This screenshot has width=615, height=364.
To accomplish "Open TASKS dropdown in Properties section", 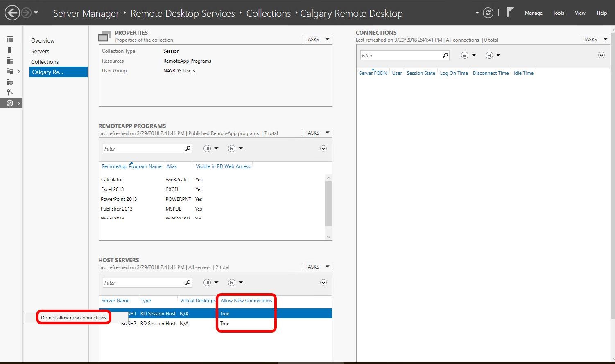I will [317, 39].
